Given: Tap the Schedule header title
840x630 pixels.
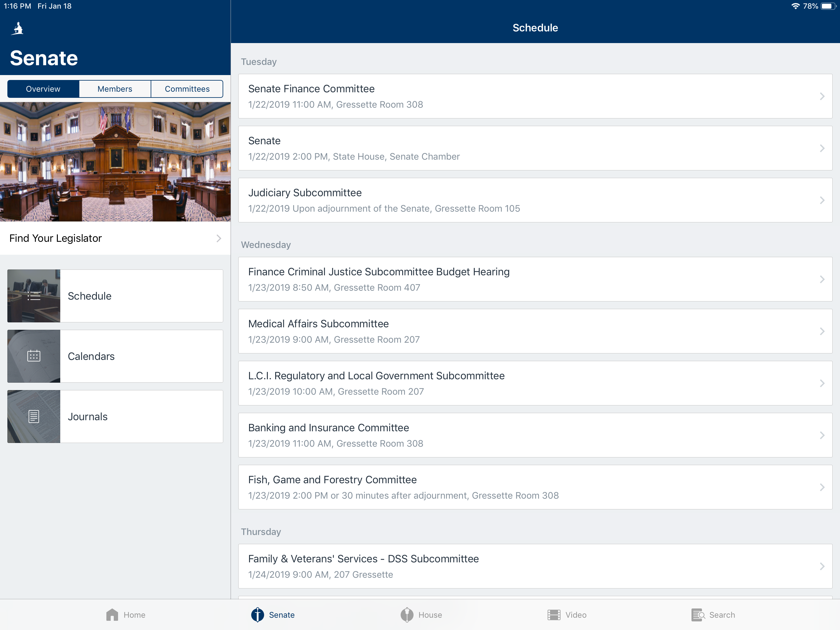Looking at the screenshot, I should pos(535,28).
